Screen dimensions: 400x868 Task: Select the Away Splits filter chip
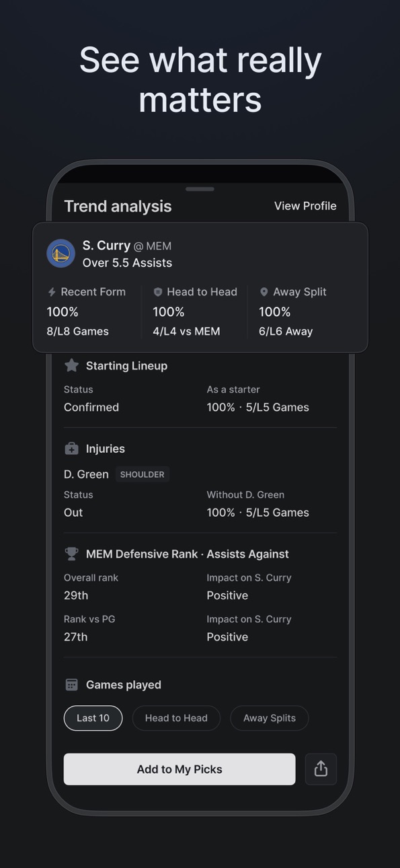click(270, 718)
